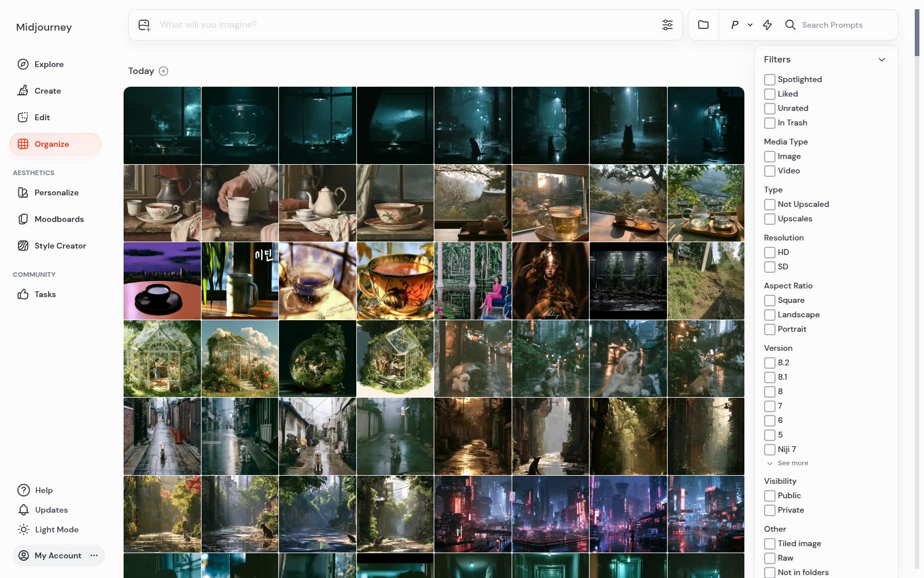Open the pink-suited woman in conservatory thumbnail
This screenshot has height=578, width=924.
(x=473, y=281)
